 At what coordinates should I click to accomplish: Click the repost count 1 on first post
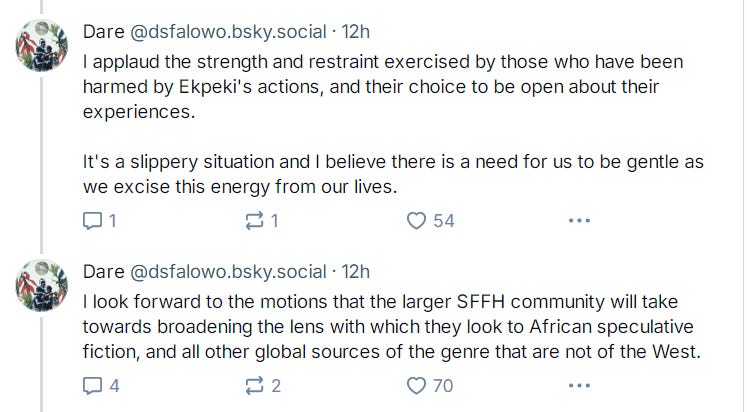pyautogui.click(x=276, y=221)
